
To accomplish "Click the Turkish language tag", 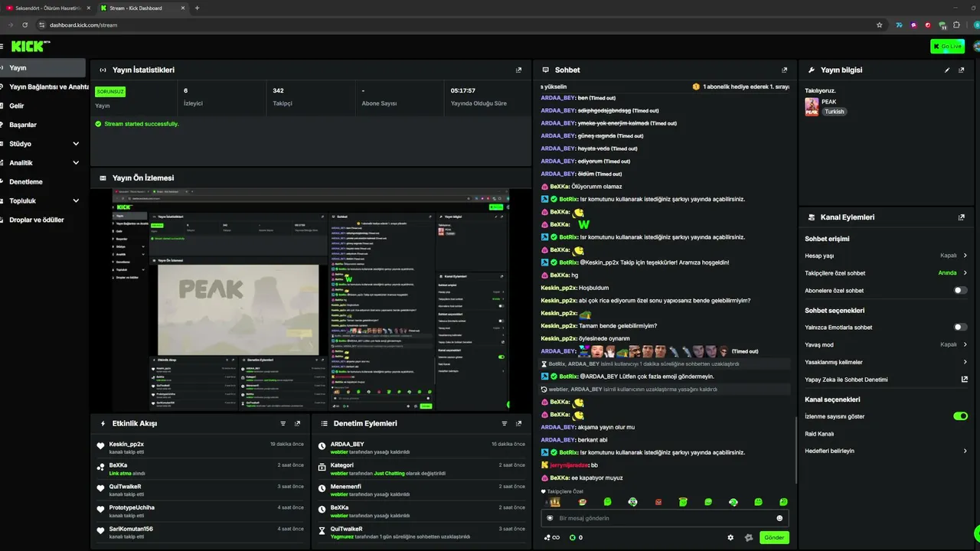I will [834, 112].
